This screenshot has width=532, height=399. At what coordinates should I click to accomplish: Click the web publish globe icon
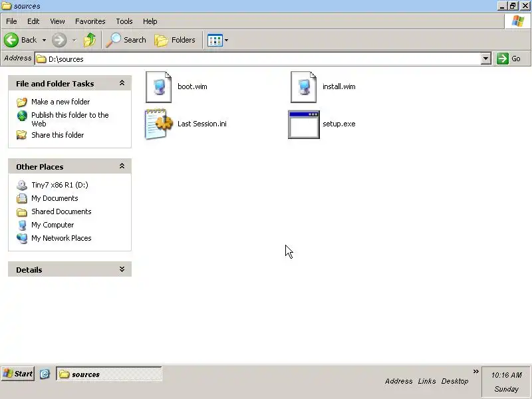click(x=22, y=116)
